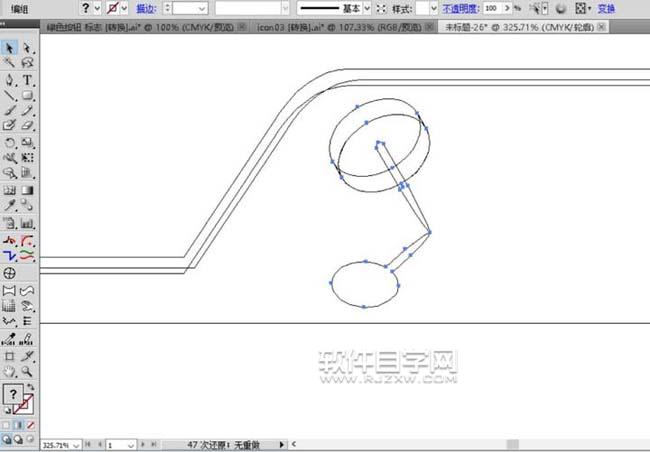Go to the next artboard
Viewport: 650px width, 452px height.
coord(143,445)
